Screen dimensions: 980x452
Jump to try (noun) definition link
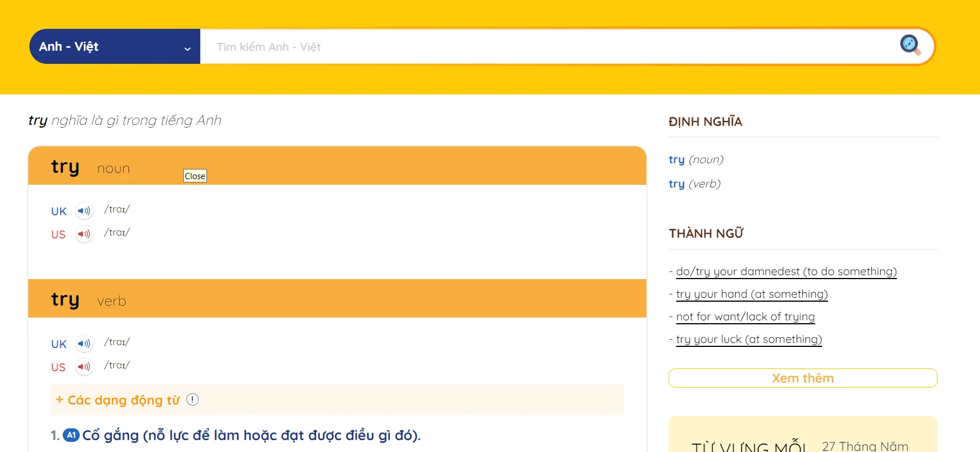696,159
